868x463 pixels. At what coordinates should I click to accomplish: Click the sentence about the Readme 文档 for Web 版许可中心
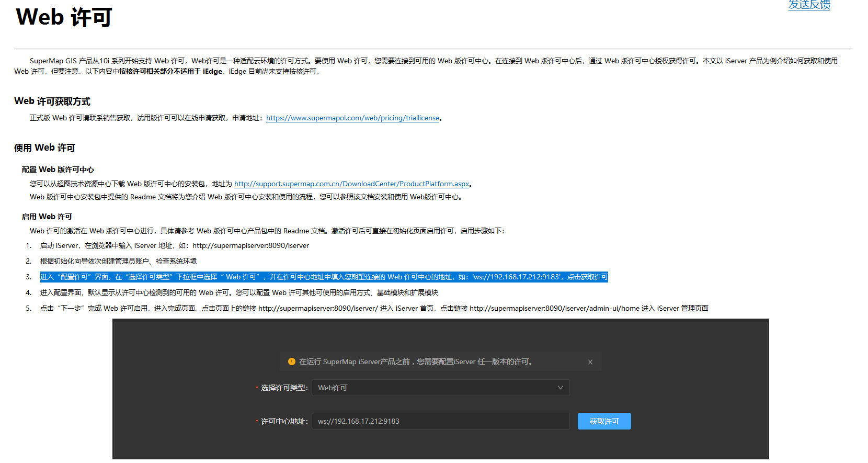tap(246, 197)
